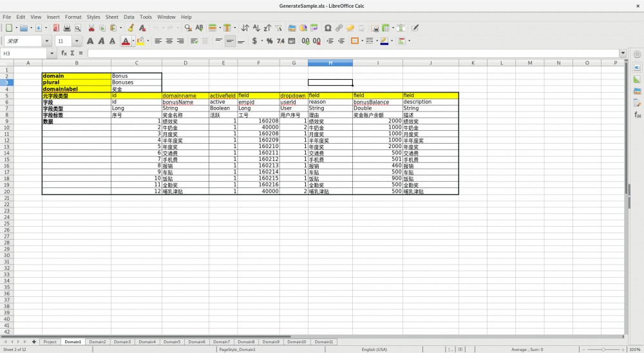Toggle Wrap Text
644x353 pixels.
pyautogui.click(x=194, y=41)
